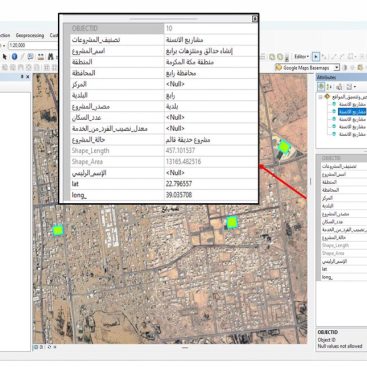This screenshot has height=367, width=367.
Task: Switch to Layout View at map bottom
Action: click(x=41, y=347)
